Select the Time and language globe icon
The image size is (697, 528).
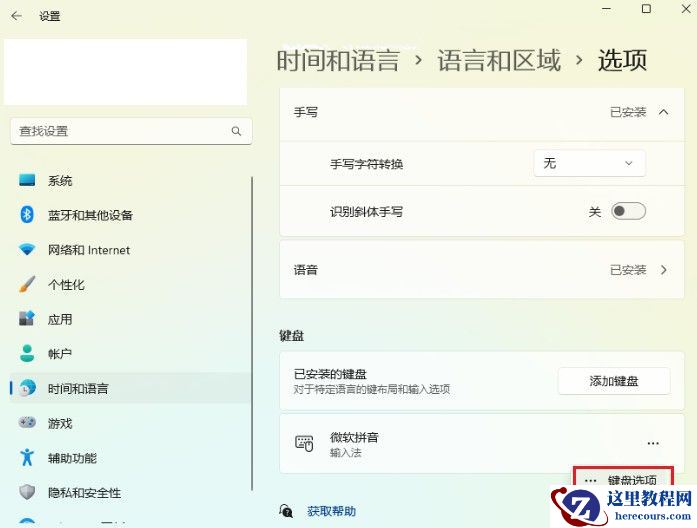[x=27, y=388]
